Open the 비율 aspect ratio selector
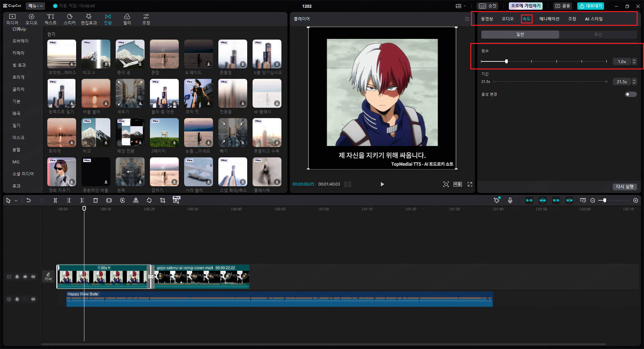The image size is (644, 349). point(458,184)
